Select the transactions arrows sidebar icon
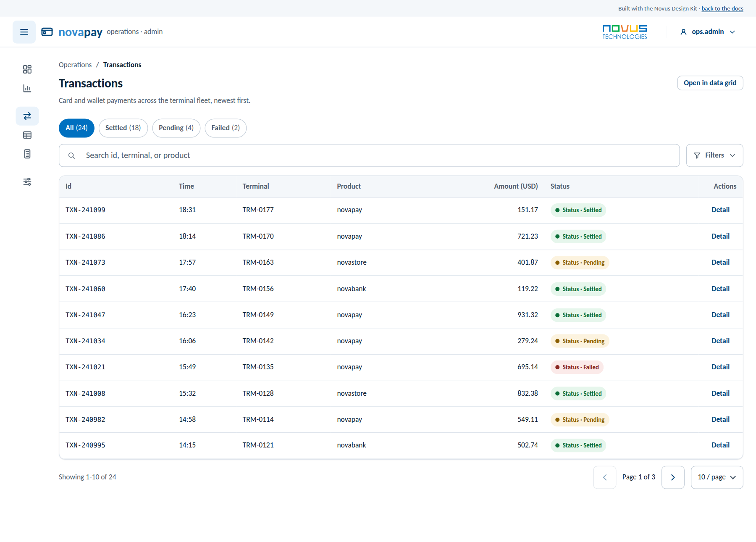The width and height of the screenshot is (756, 542). (27, 116)
